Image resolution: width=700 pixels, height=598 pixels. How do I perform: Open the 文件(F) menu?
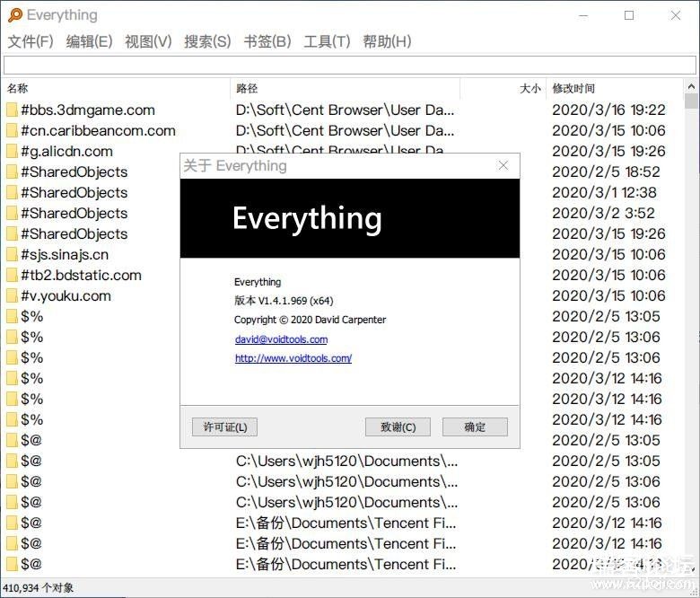[x=31, y=41]
